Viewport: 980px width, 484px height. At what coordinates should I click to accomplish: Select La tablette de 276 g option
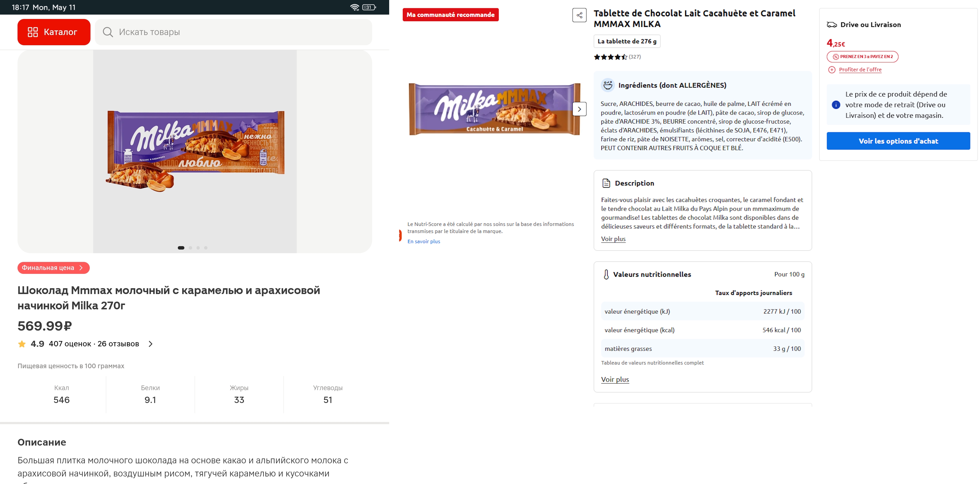point(627,41)
